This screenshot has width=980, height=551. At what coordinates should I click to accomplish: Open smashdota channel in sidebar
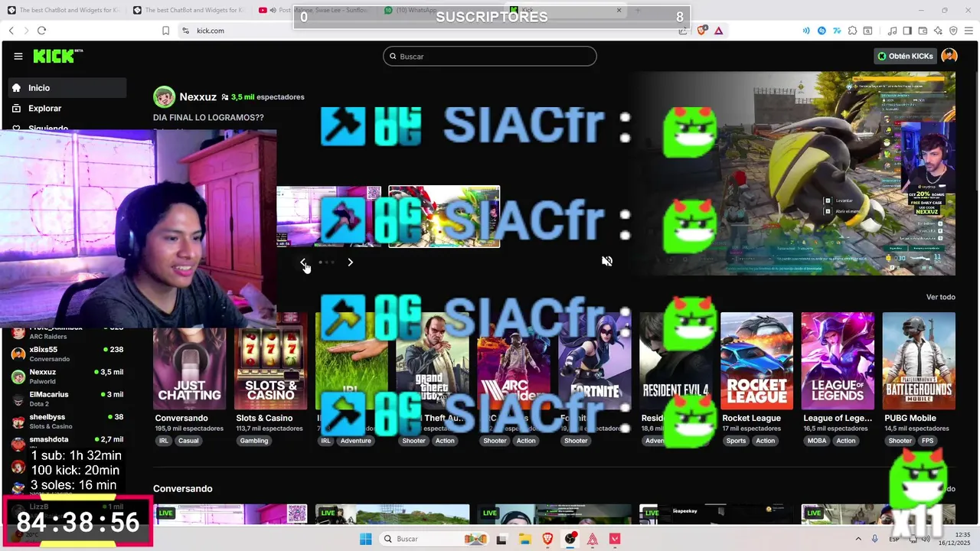tap(67, 444)
